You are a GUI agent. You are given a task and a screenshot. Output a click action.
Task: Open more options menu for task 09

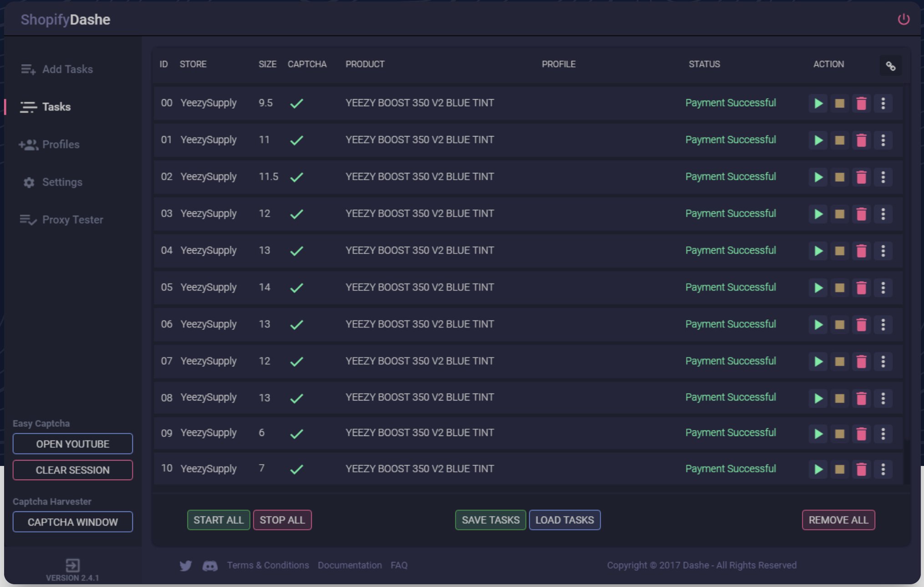[883, 434]
